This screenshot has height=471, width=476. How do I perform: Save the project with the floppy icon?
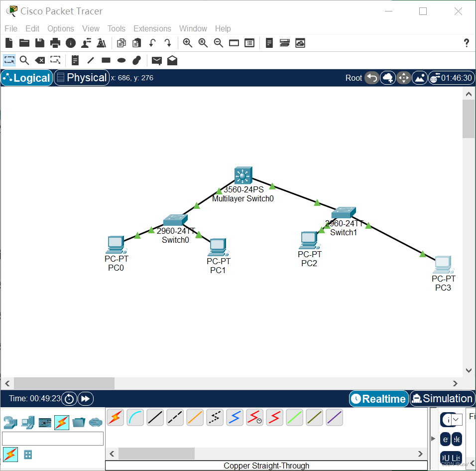[x=40, y=43]
